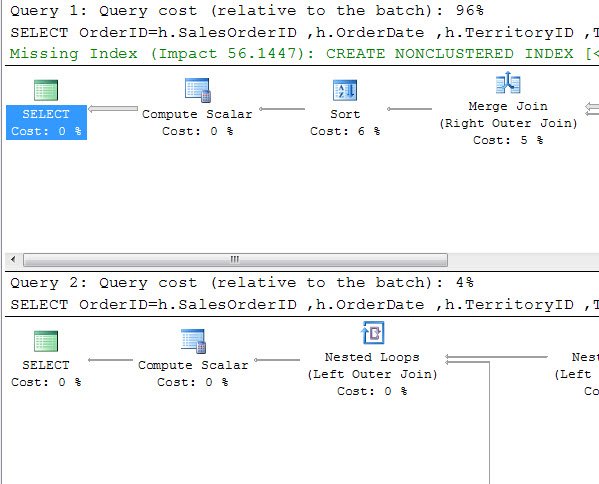599x484 pixels.
Task: Click the horizontal scrollbar left arrow
Action: [13, 259]
